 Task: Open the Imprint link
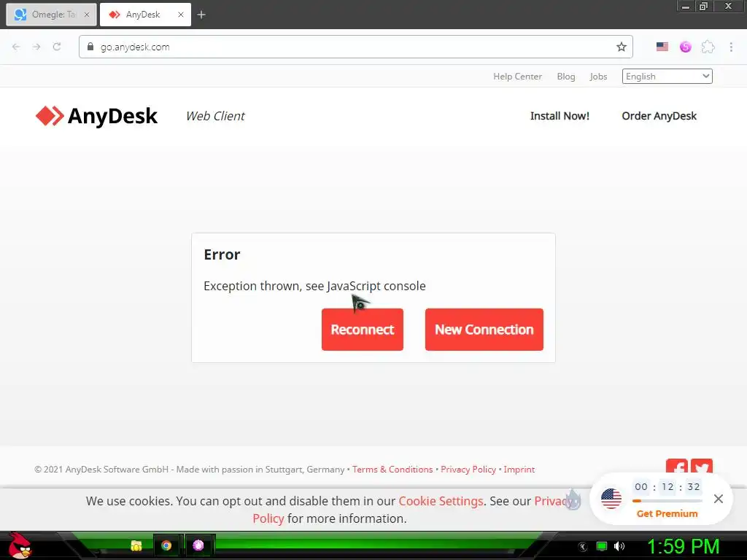pyautogui.click(x=519, y=470)
